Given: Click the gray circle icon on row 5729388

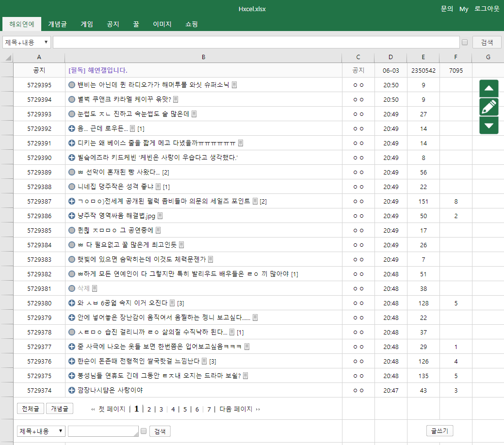Looking at the screenshot, I should tap(72, 187).
